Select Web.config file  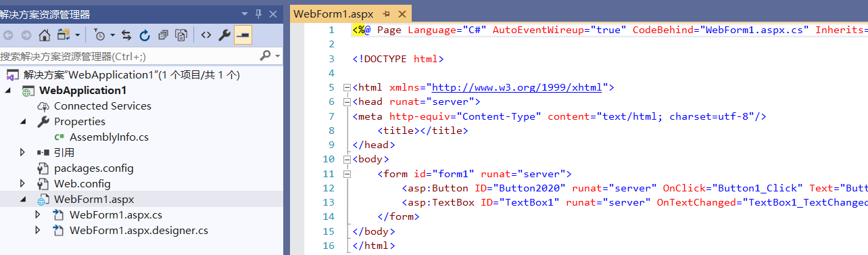click(x=82, y=184)
